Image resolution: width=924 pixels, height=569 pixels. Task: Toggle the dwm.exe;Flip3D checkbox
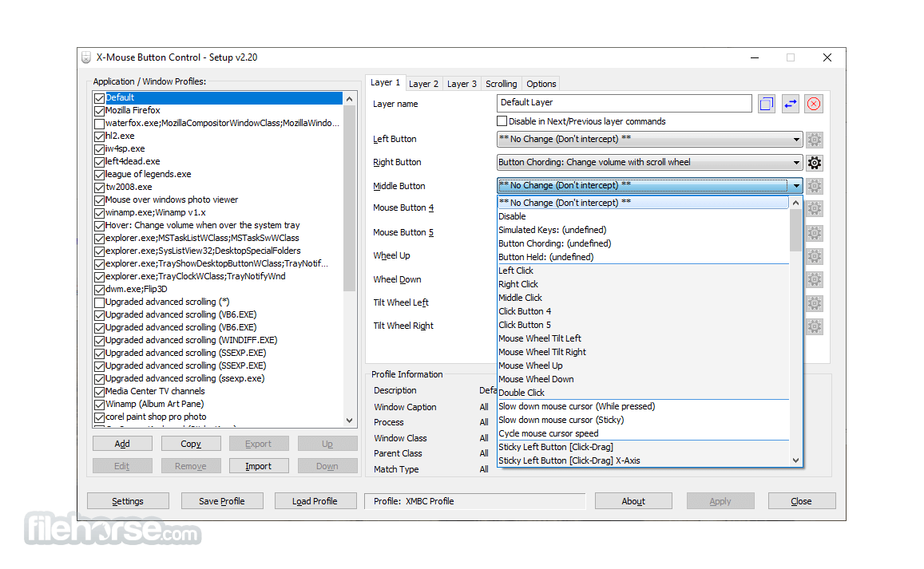pyautogui.click(x=100, y=290)
